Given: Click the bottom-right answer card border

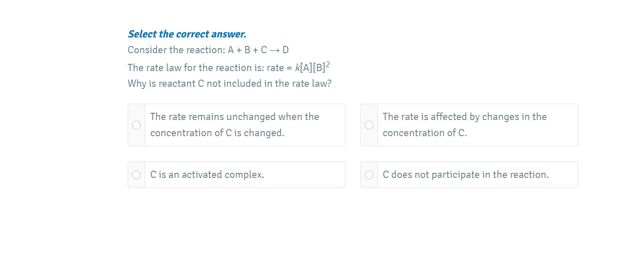Looking at the screenshot, I should point(469,162).
